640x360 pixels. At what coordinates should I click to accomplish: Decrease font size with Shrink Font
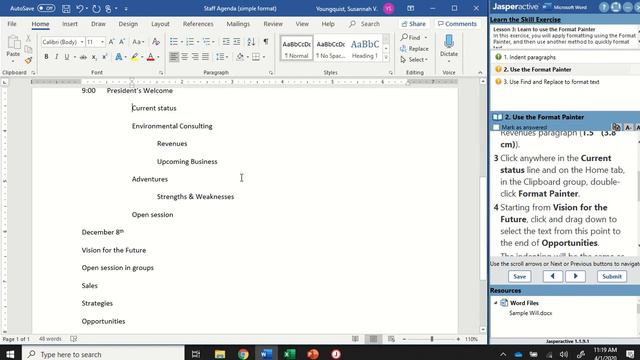coord(122,42)
